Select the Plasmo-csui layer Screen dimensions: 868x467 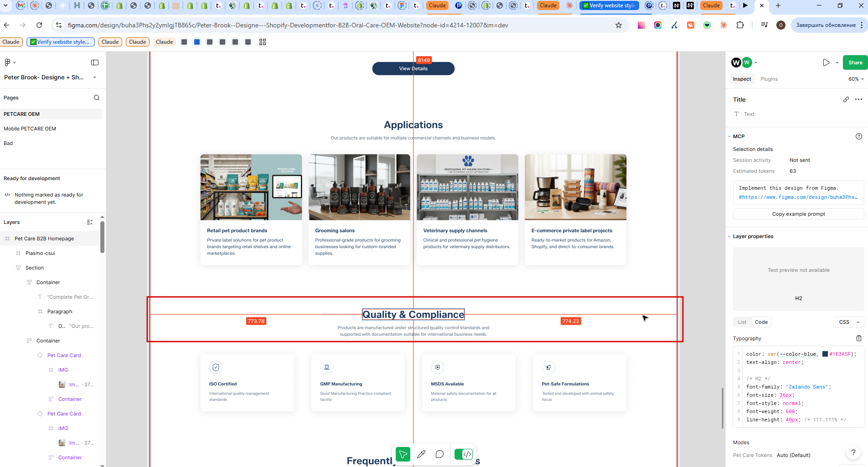click(x=49, y=253)
